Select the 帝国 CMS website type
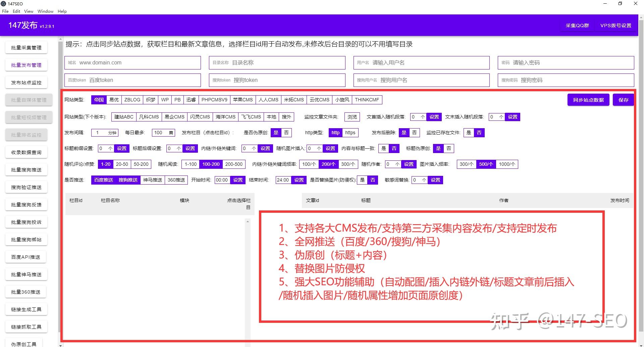Viewport: 644px width, 347px height. 99,100
